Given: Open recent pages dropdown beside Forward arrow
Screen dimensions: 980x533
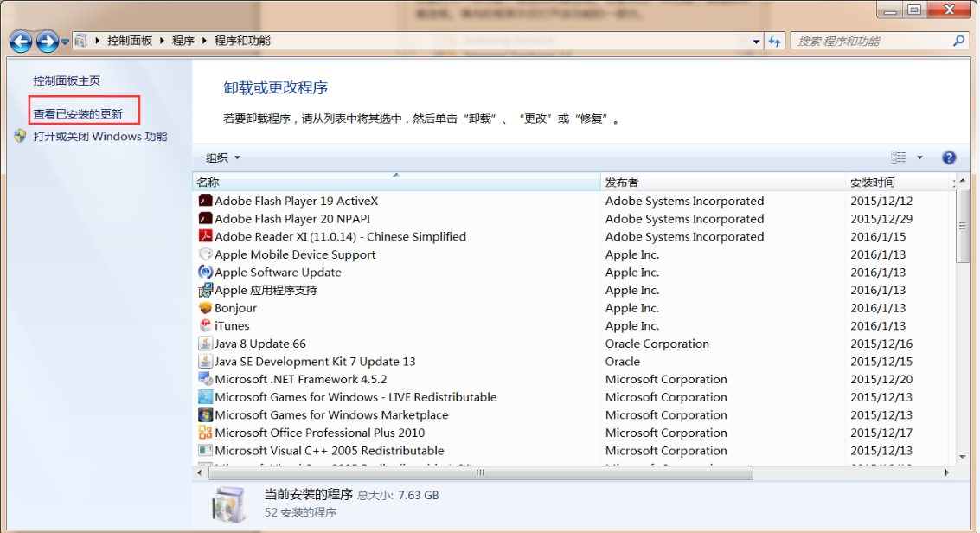Looking at the screenshot, I should (x=64, y=42).
